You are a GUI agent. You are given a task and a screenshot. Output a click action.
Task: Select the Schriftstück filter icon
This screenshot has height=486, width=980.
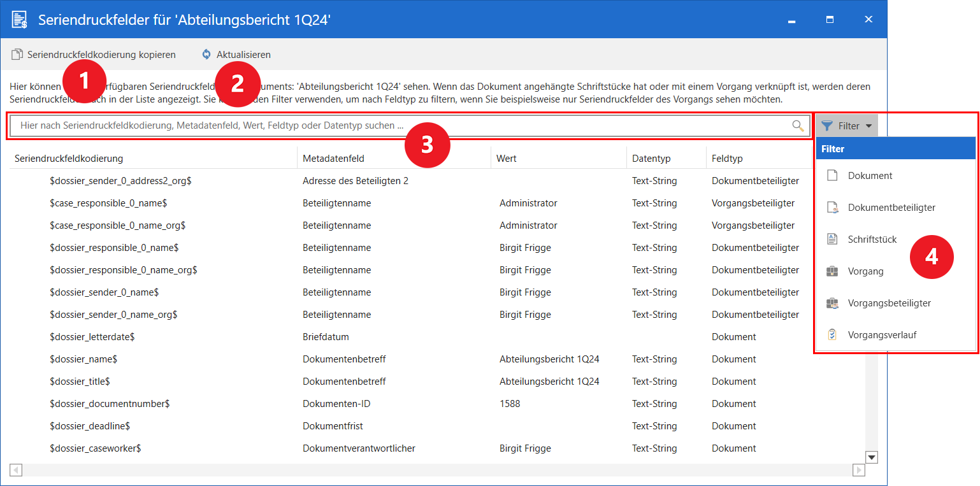pos(832,239)
